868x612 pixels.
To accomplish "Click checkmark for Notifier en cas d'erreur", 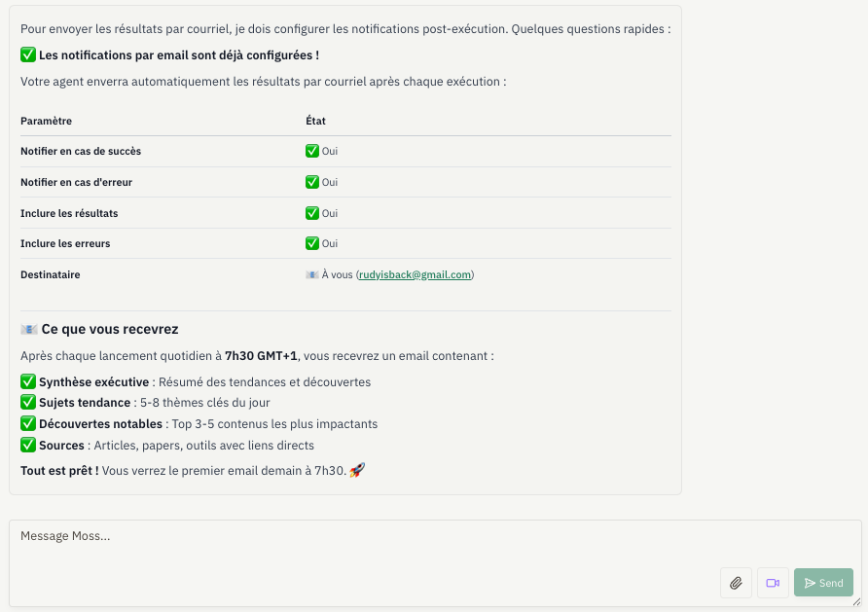I will pyautogui.click(x=312, y=182).
